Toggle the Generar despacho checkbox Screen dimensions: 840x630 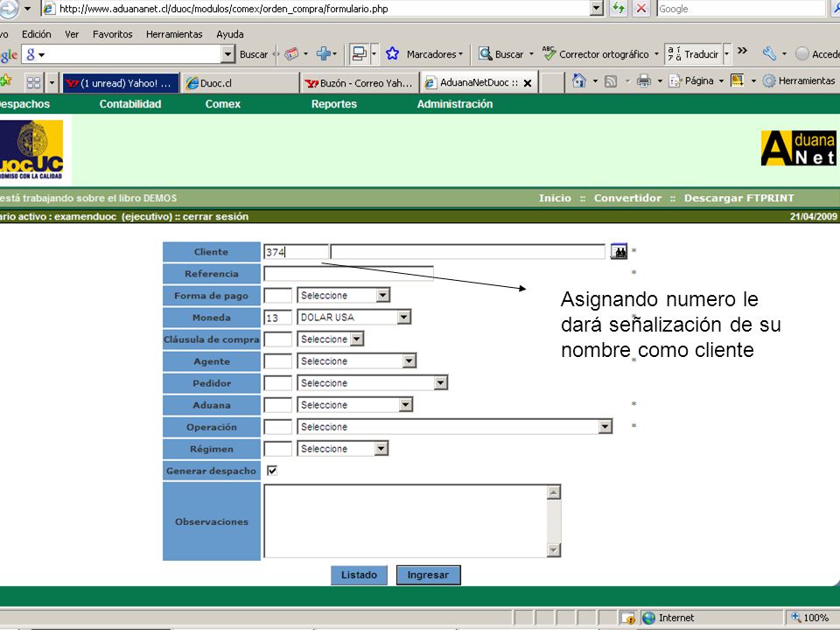(272, 471)
